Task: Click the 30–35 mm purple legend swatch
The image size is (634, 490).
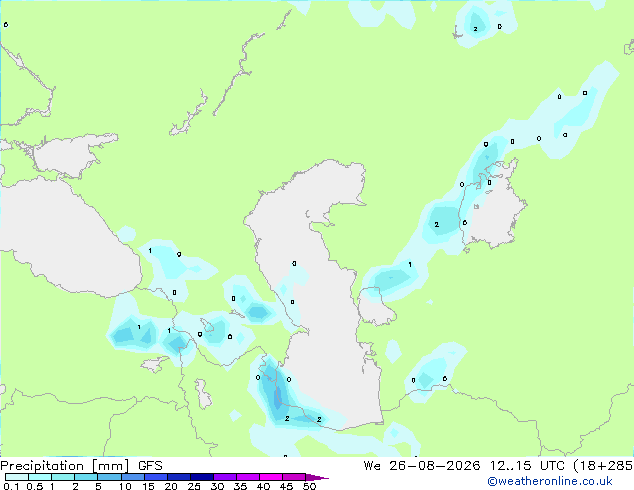Action: pyautogui.click(x=225, y=477)
